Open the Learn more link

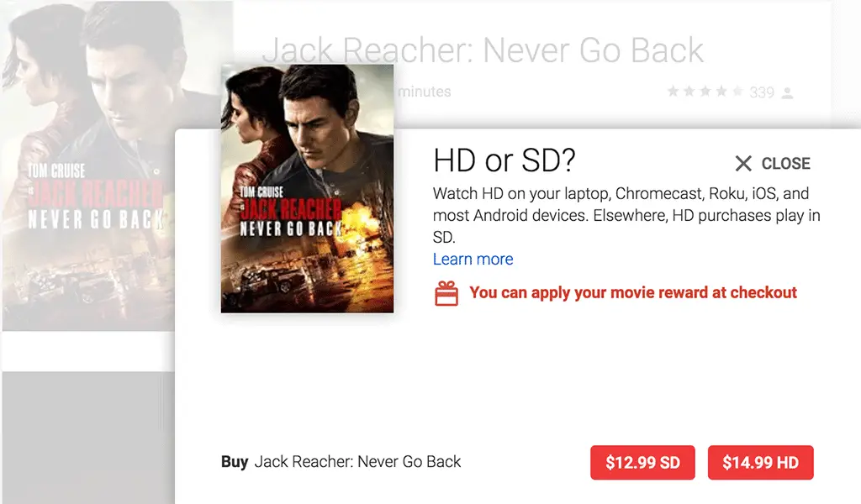[473, 259]
